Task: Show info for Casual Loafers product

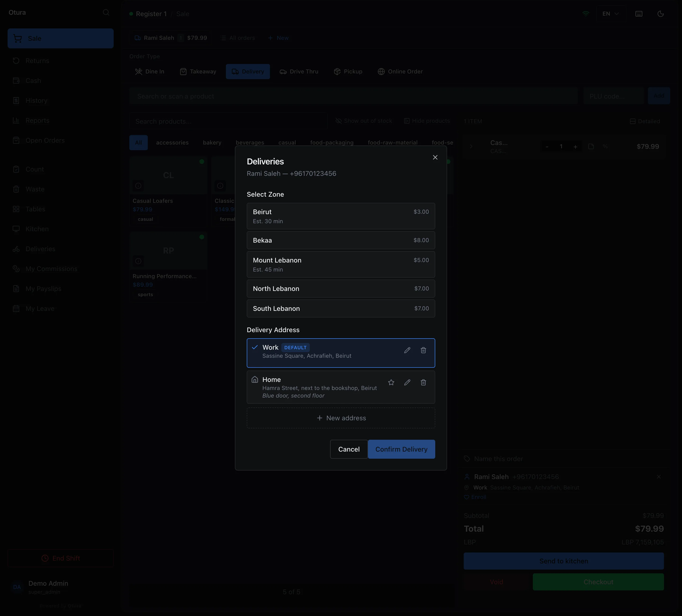Action: click(138, 186)
